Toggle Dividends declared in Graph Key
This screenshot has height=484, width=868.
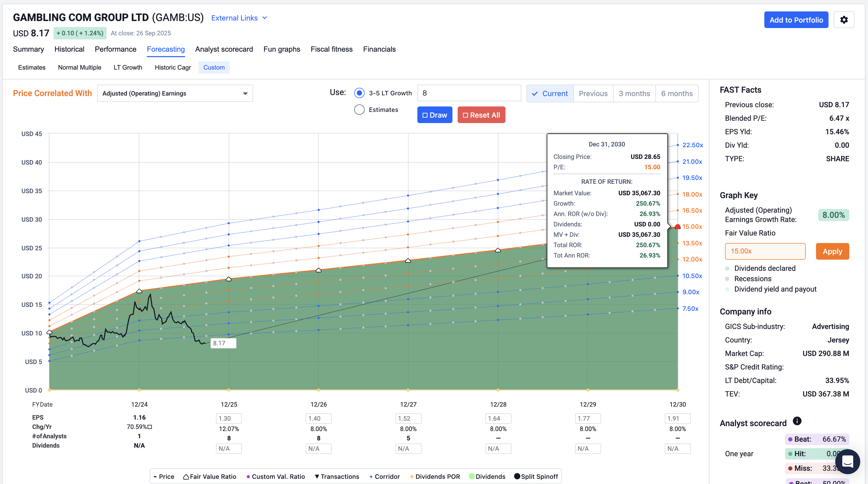pos(760,268)
